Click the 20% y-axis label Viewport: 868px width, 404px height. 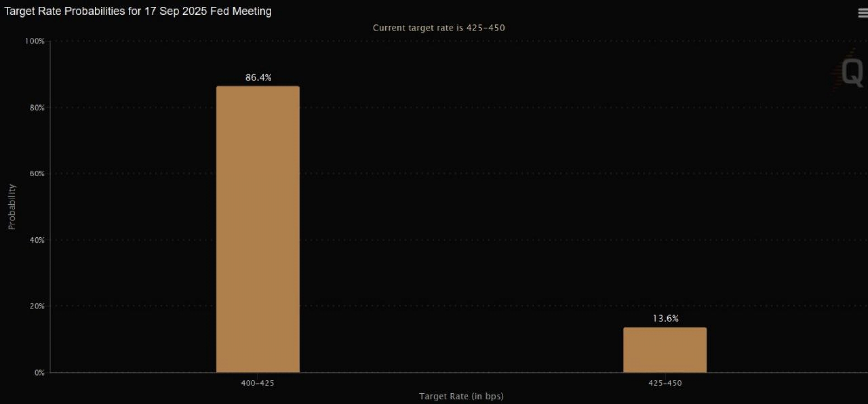(x=37, y=306)
